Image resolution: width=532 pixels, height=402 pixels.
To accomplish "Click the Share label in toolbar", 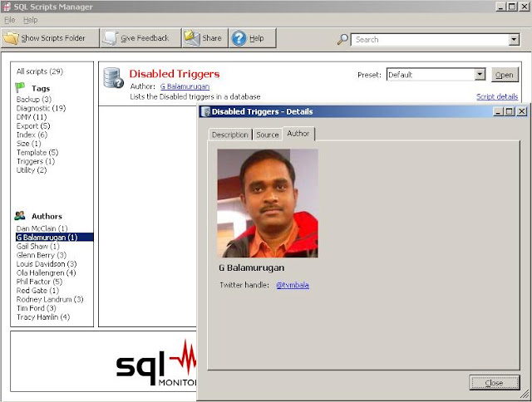I will pos(212,38).
